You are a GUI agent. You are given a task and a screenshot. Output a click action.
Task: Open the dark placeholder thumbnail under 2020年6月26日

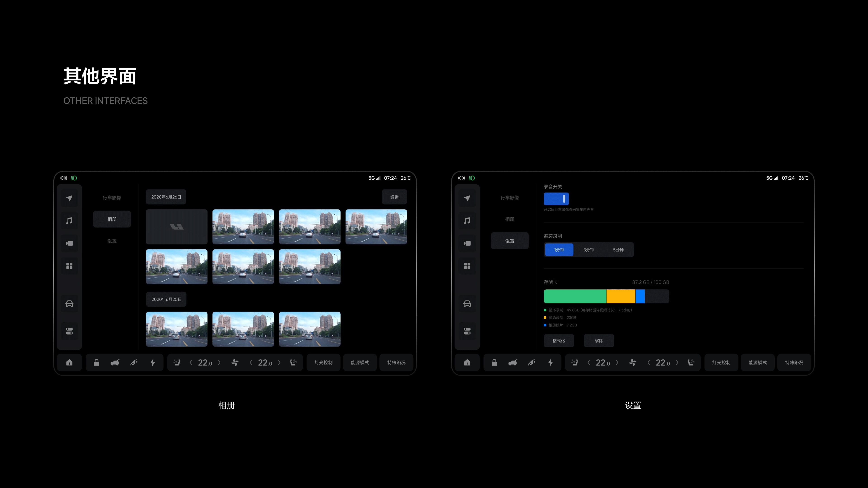click(x=177, y=227)
